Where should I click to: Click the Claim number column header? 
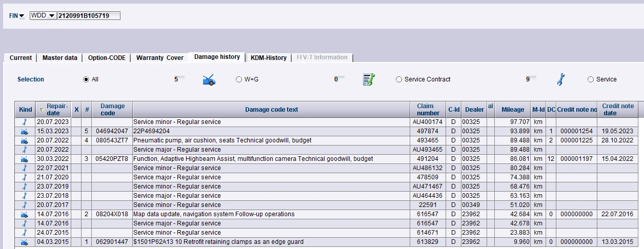(428, 109)
